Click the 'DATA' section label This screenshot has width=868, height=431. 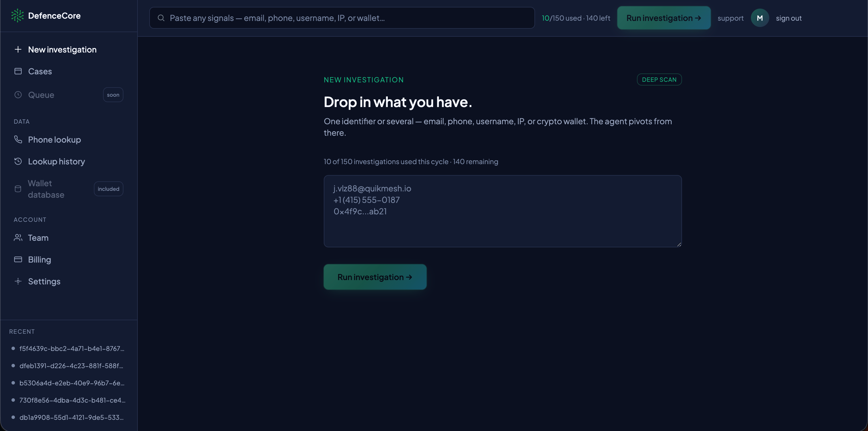click(x=22, y=122)
